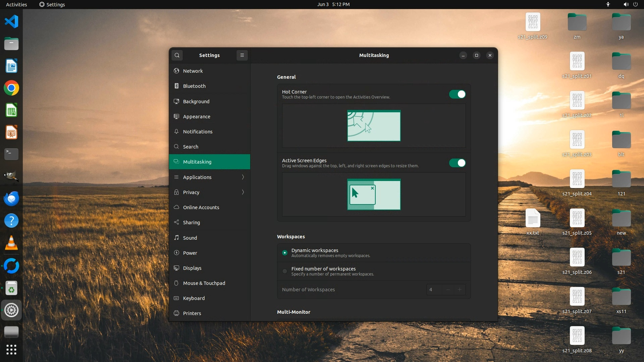The height and width of the screenshot is (362, 644).
Task: Click the clock and date in top bar
Action: click(x=333, y=4)
